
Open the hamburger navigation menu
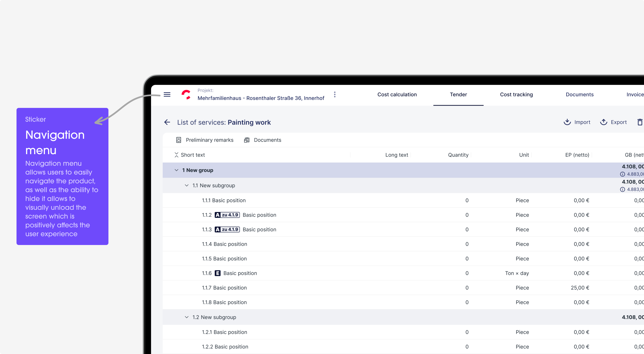click(x=167, y=95)
